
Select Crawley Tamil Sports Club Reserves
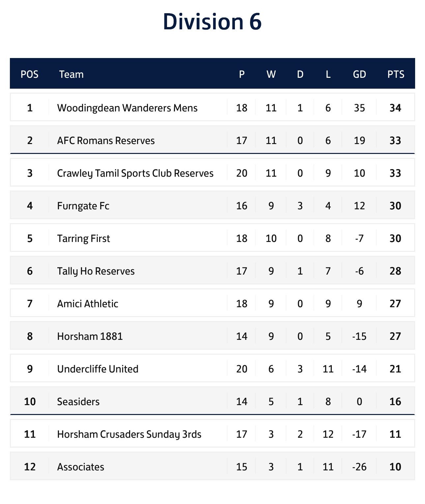pyautogui.click(x=135, y=173)
